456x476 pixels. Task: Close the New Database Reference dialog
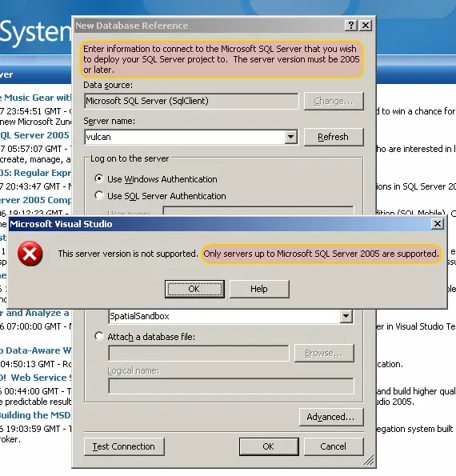pos(366,25)
